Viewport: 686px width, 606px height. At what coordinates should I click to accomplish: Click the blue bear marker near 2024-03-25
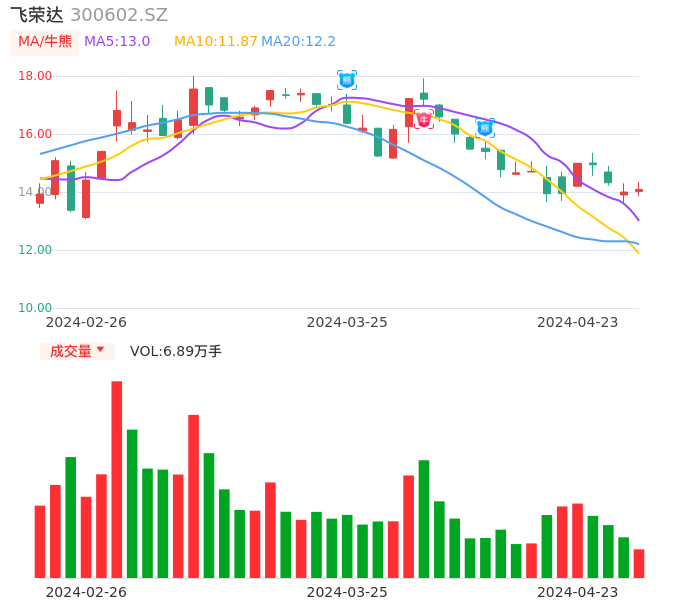[347, 80]
